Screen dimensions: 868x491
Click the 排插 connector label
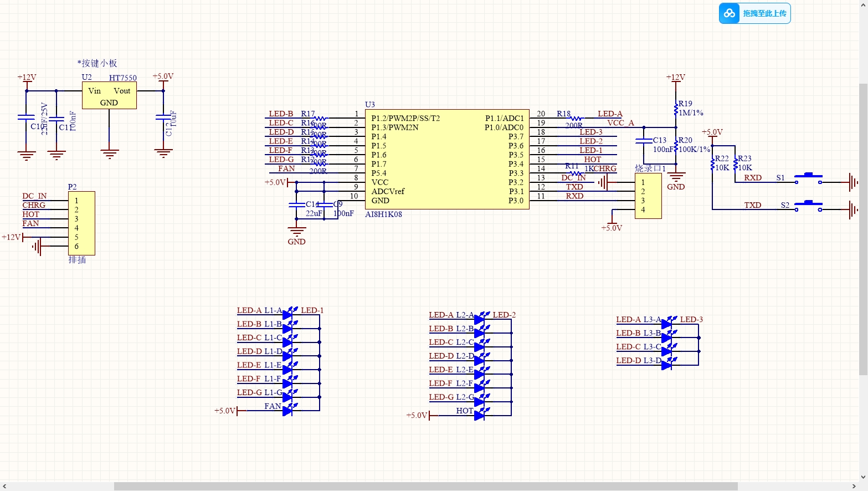[77, 259]
